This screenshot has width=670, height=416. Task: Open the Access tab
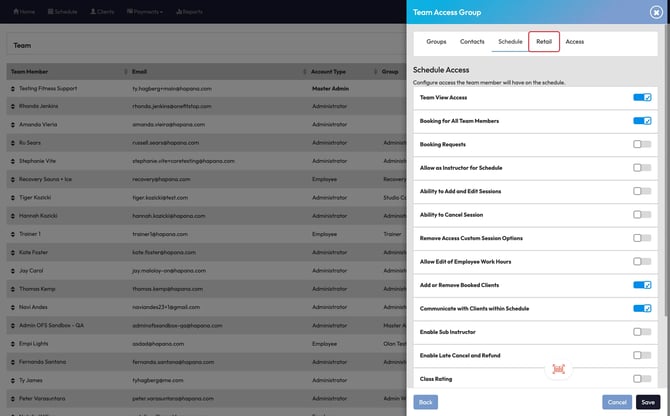[575, 41]
